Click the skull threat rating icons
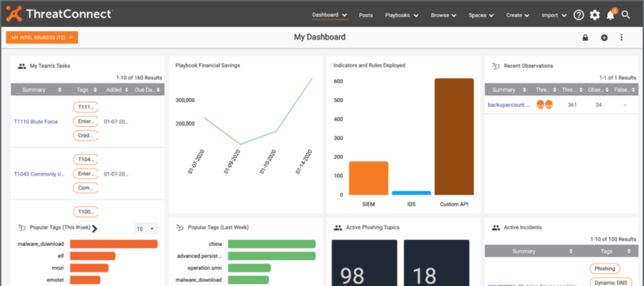 point(545,104)
